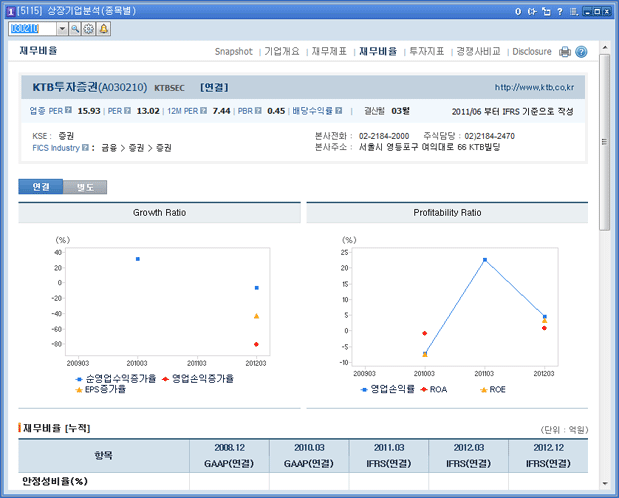Click the help icon beside FICS Industry
This screenshot has height=498, width=619.
pos(85,147)
